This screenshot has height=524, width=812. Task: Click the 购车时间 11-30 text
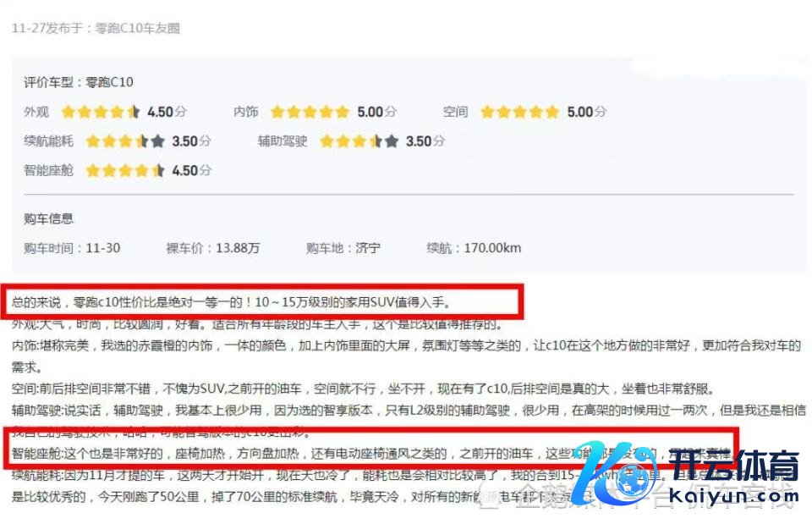[x=71, y=248]
